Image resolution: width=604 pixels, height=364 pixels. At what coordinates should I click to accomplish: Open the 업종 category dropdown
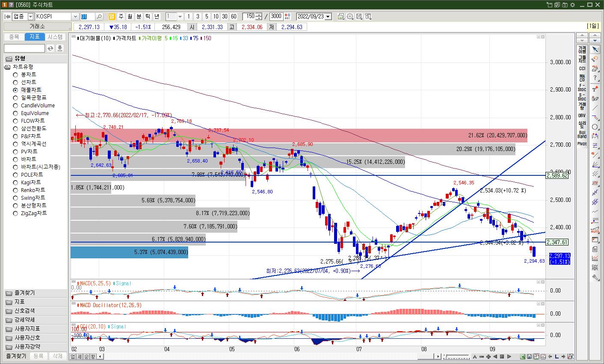[30, 16]
